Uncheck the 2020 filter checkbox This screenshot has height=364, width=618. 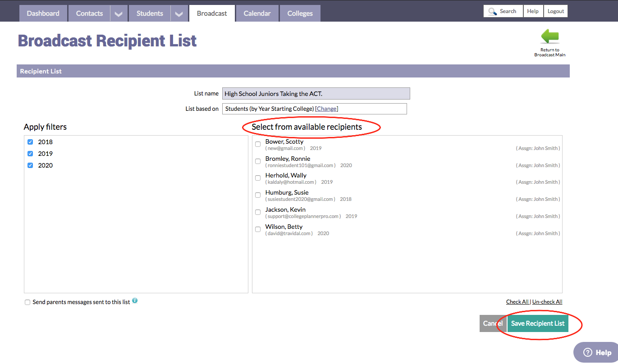30,165
